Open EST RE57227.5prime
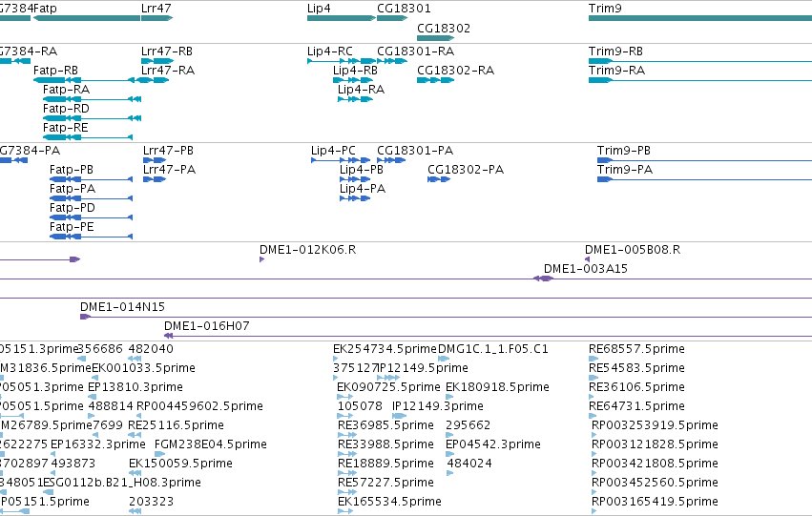Screen dimensions: 812x516 pyautogui.click(x=385, y=483)
